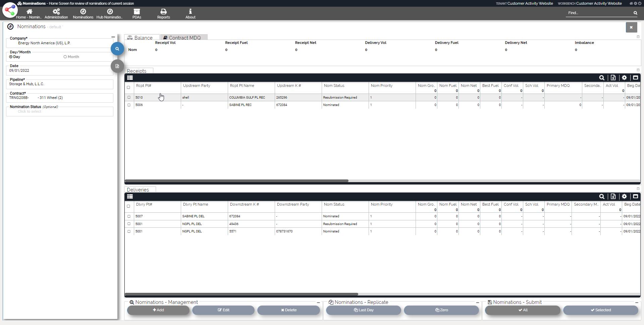Open Reports from the top toolbar
The image size is (644, 325).
click(x=163, y=14)
